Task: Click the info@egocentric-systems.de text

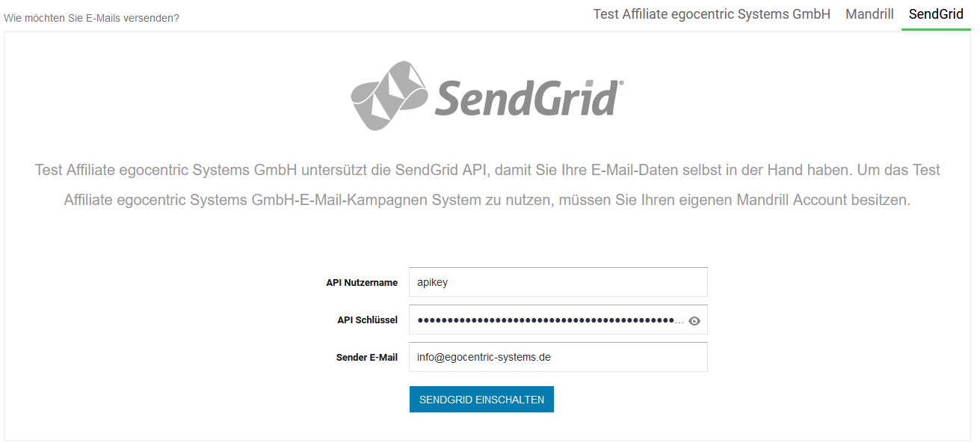Action: pyautogui.click(x=484, y=357)
